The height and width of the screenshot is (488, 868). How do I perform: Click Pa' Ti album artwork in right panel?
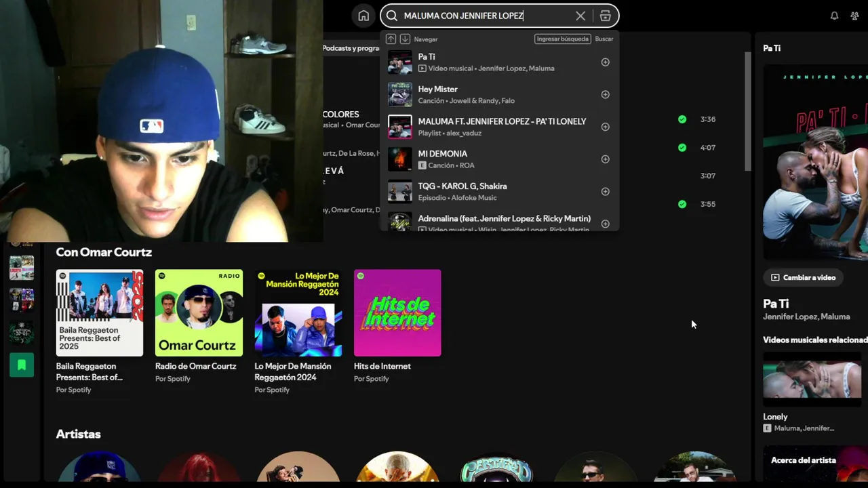click(x=815, y=162)
